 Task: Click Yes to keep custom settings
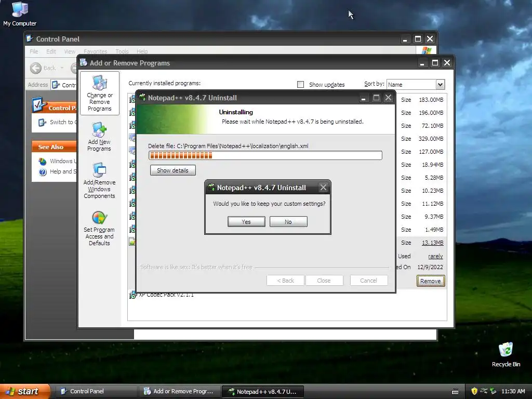pos(246,221)
